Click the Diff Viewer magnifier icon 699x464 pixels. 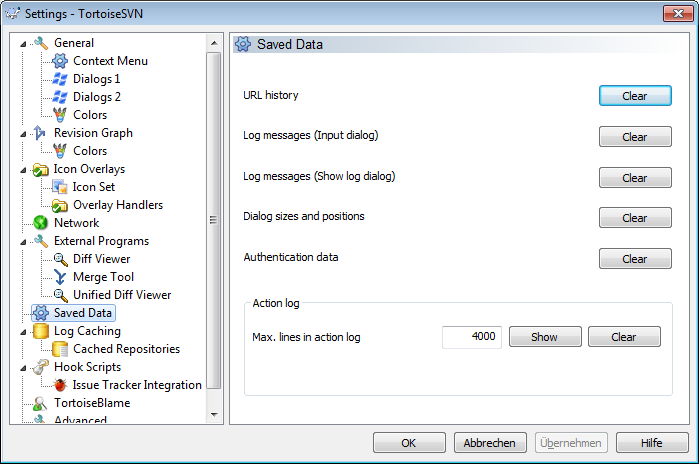tap(60, 259)
